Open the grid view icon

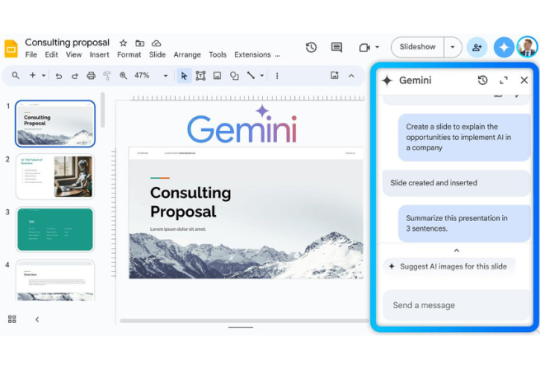(12, 319)
